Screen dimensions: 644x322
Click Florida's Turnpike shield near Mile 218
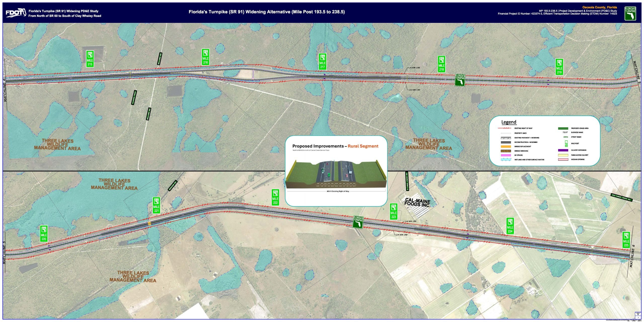[x=460, y=80]
